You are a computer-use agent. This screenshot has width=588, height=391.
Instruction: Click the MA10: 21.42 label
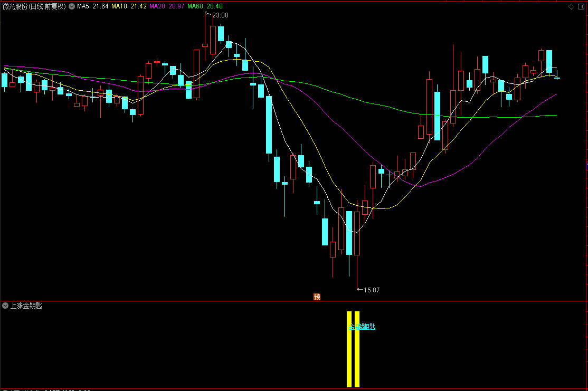pos(129,6)
